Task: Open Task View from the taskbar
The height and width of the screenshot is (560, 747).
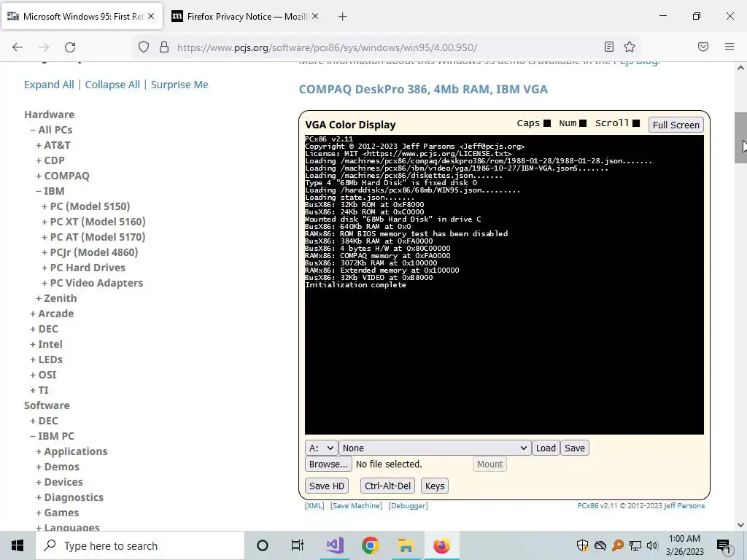Action: click(298, 545)
